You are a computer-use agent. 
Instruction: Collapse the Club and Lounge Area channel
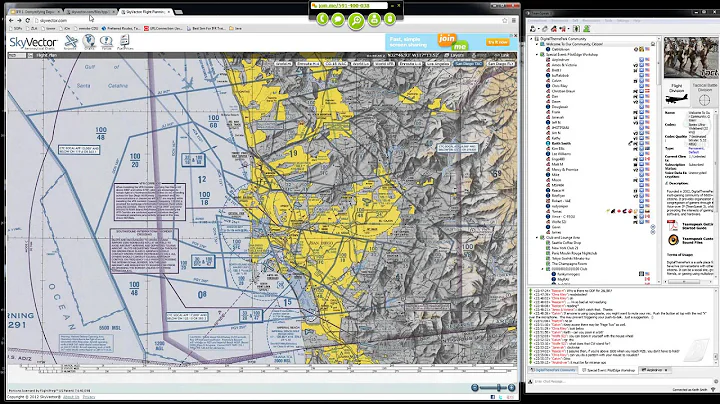[537, 237]
